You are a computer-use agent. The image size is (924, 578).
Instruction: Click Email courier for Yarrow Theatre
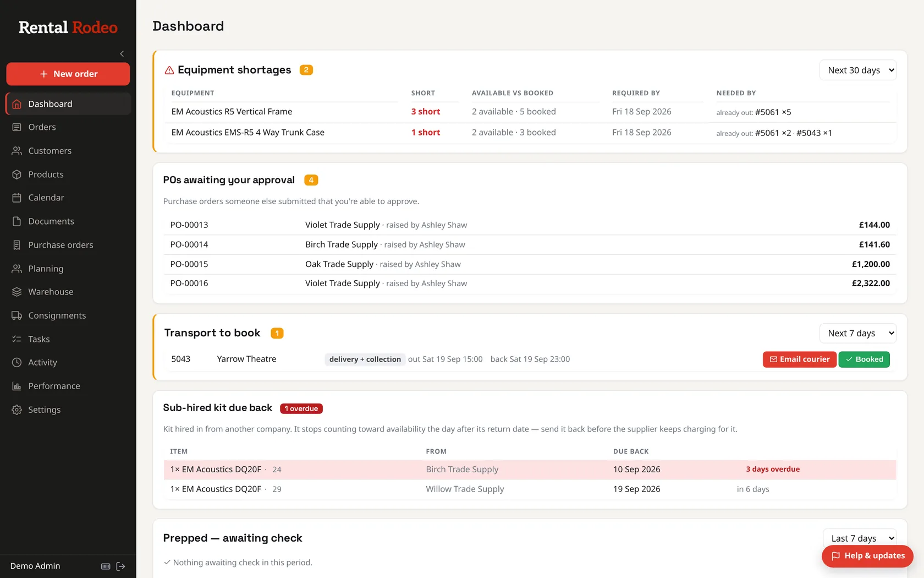(x=800, y=359)
